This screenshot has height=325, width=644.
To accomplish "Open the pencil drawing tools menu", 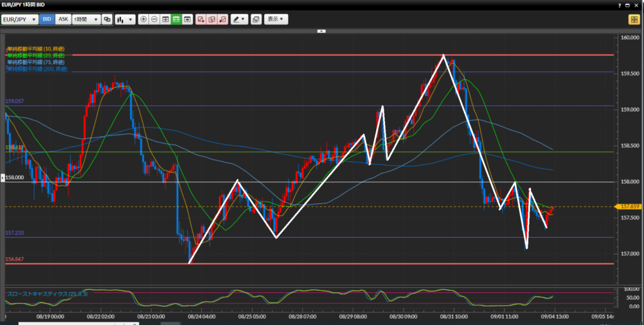I will (239, 19).
